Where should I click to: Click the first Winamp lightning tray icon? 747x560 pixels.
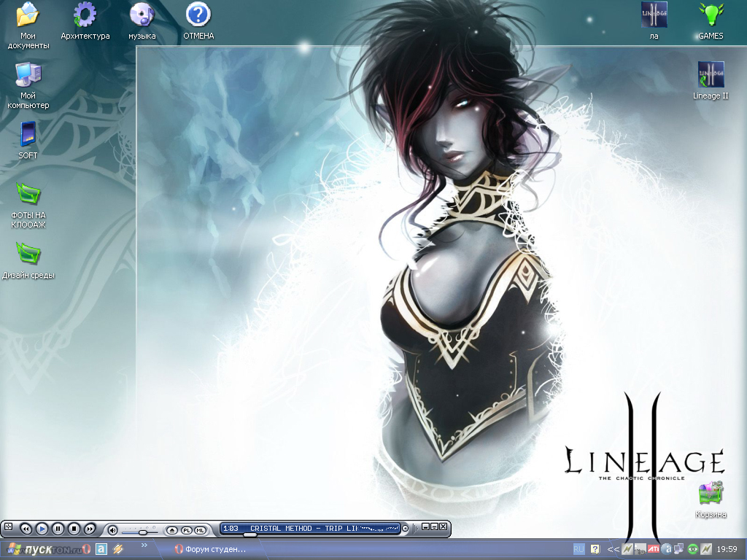[627, 549]
